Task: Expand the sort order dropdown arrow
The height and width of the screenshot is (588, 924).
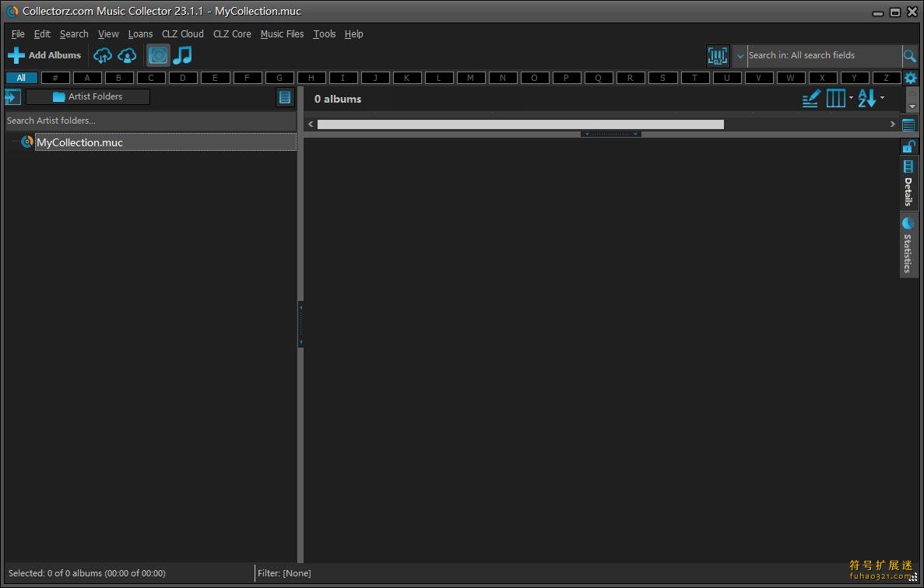Action: pos(882,98)
